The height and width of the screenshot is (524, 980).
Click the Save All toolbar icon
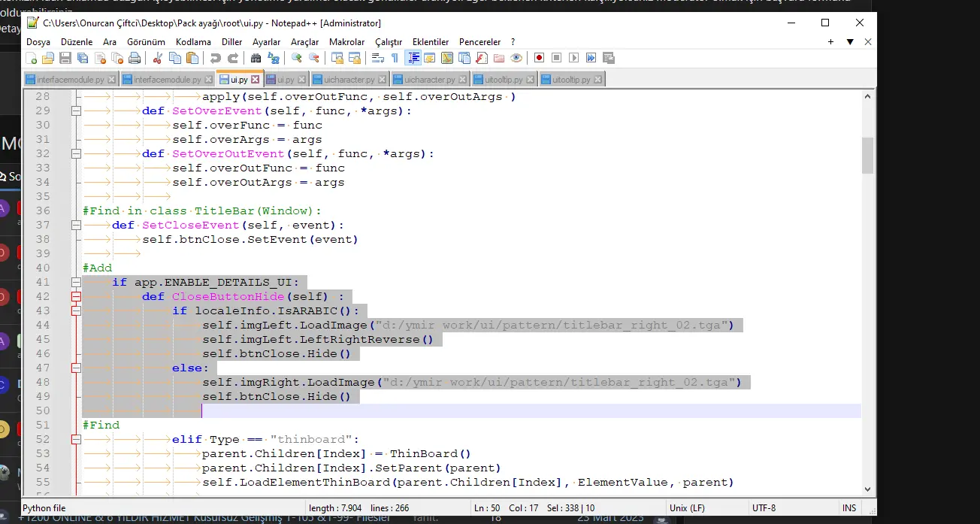[x=82, y=58]
